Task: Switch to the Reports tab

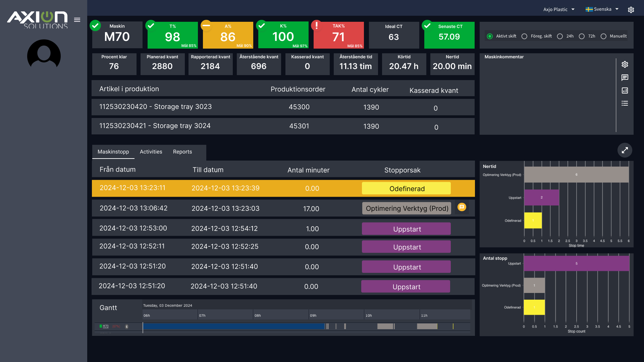Action: (x=182, y=152)
